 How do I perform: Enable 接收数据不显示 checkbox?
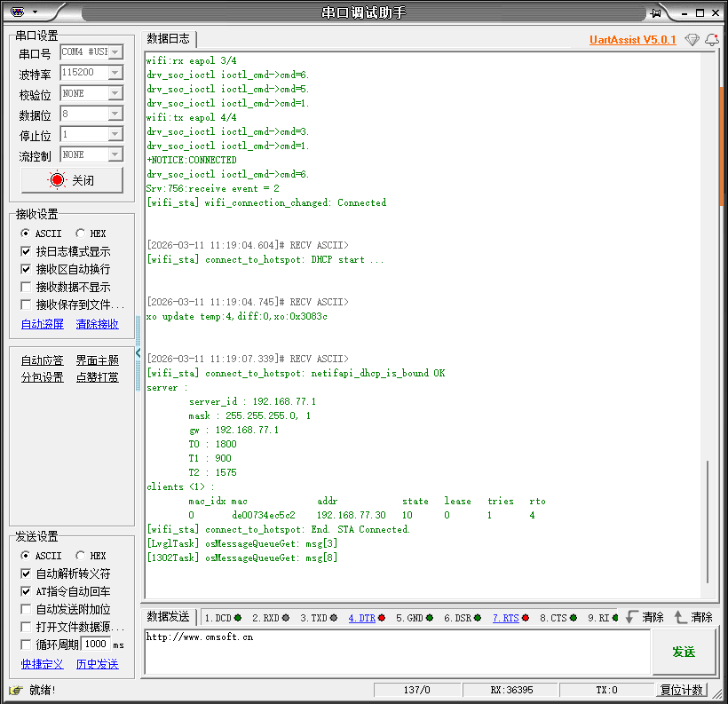click(x=26, y=287)
